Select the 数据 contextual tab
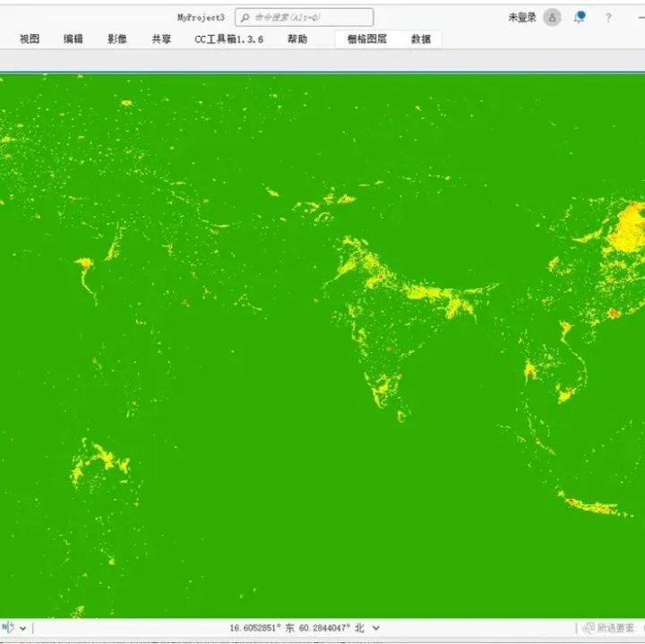The width and height of the screenshot is (645, 644). click(421, 39)
